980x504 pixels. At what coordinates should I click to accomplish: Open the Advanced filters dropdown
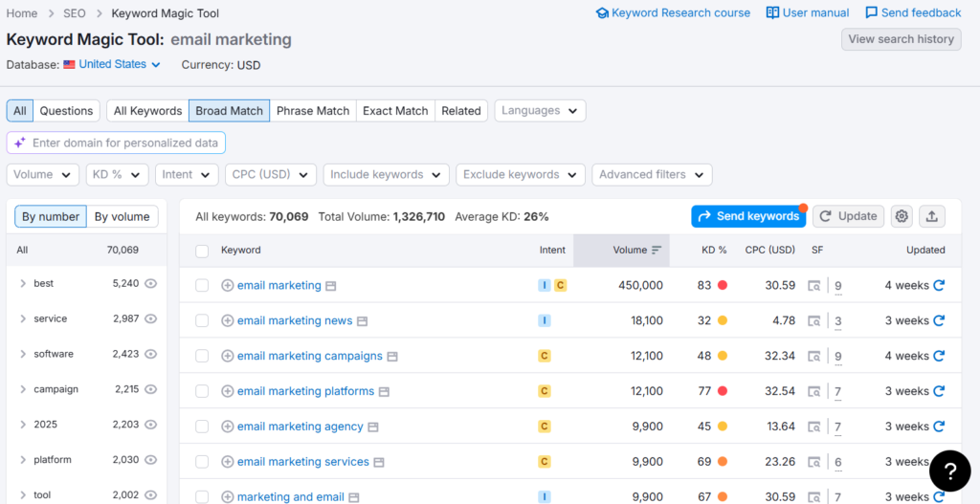click(652, 175)
